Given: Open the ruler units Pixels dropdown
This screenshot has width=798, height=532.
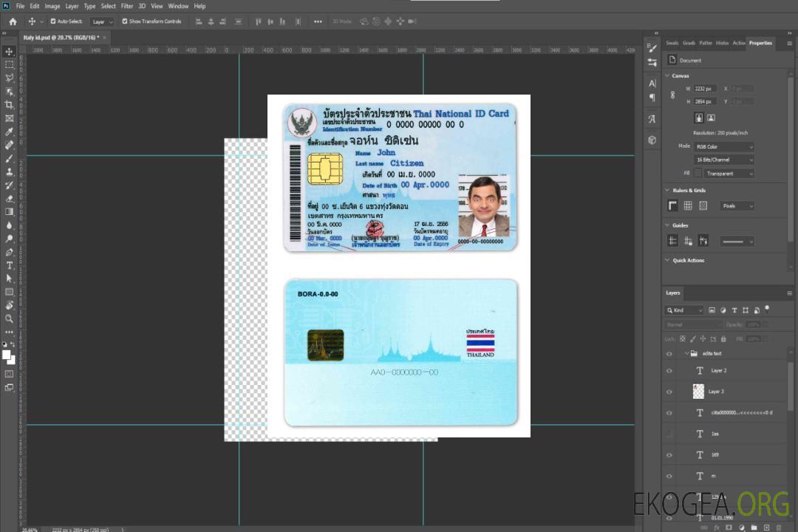Looking at the screenshot, I should (737, 205).
